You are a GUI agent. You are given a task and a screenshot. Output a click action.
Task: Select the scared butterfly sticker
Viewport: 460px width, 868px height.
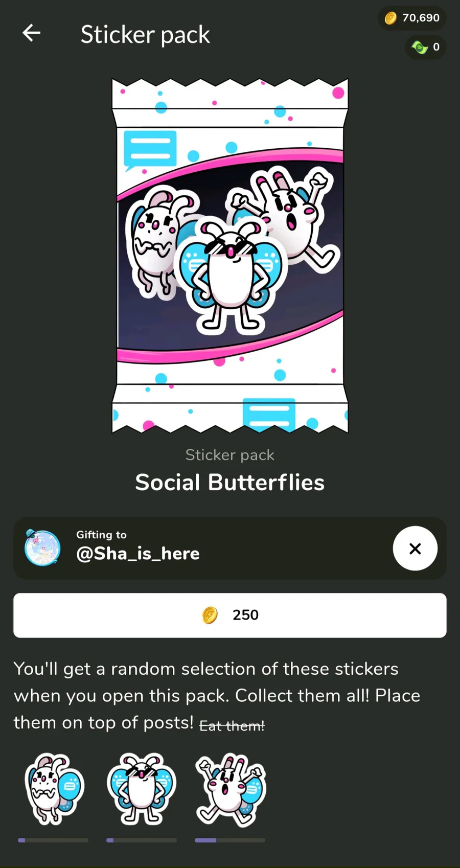54,789
